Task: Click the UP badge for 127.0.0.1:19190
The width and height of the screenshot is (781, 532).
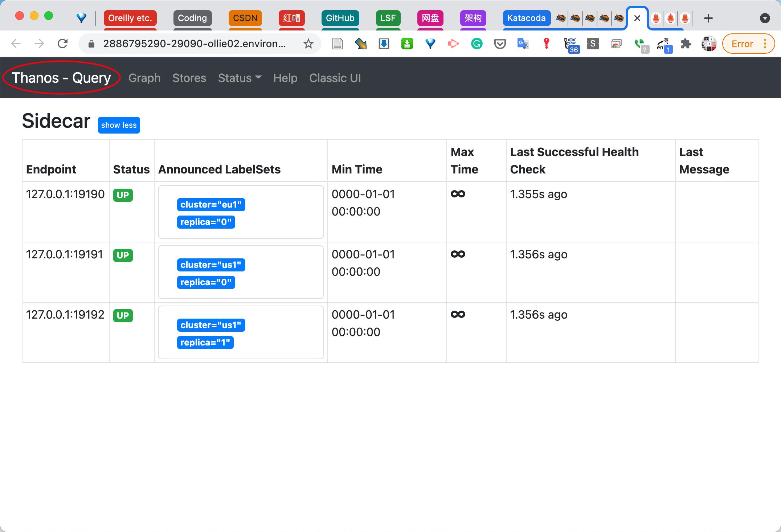Action: point(123,195)
